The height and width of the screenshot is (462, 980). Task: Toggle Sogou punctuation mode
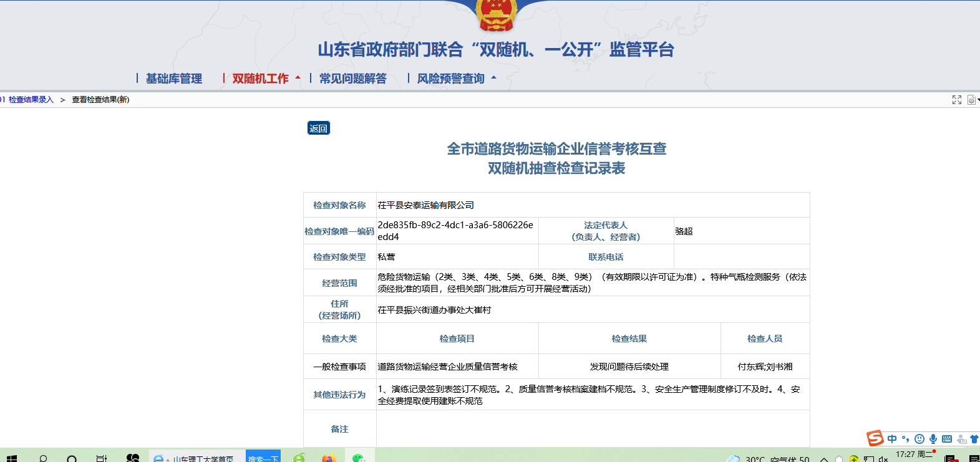[905, 439]
